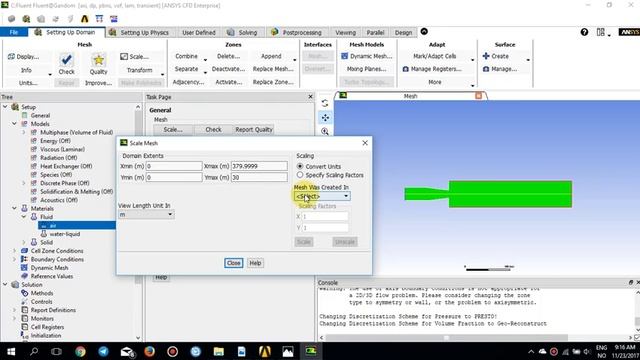640x360 pixels.
Task: Click Xmax domain extent field
Action: pos(259,166)
